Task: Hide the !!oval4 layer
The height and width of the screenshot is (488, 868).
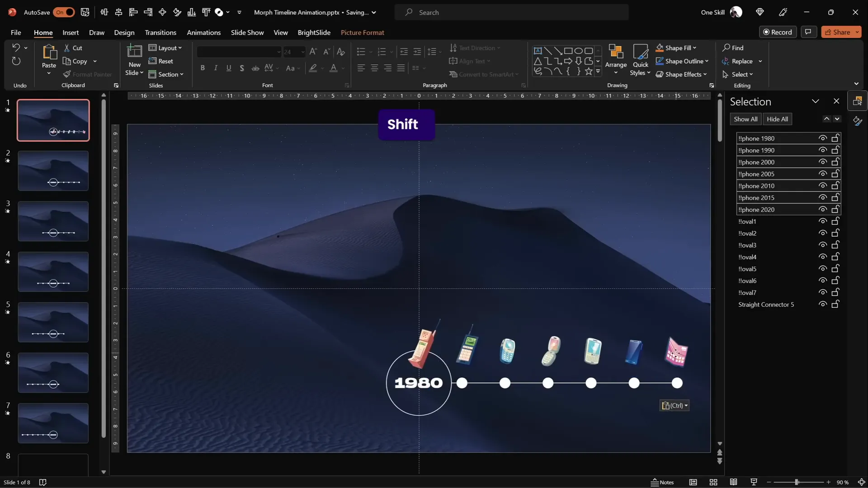Action: 823,257
